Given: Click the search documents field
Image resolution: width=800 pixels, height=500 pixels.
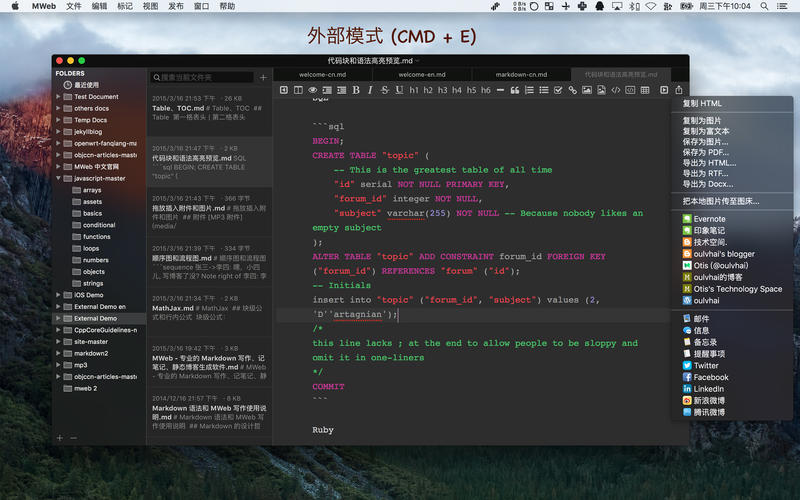Looking at the screenshot, I should coord(202,78).
